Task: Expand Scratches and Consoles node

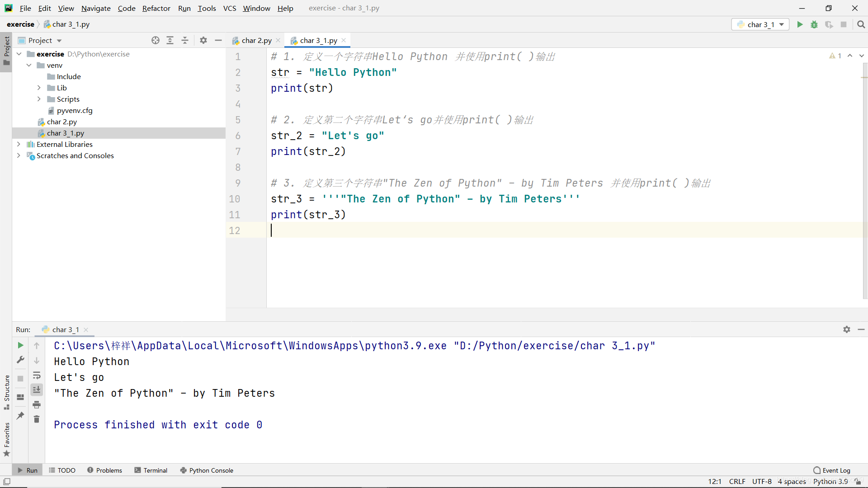Action: [19, 155]
